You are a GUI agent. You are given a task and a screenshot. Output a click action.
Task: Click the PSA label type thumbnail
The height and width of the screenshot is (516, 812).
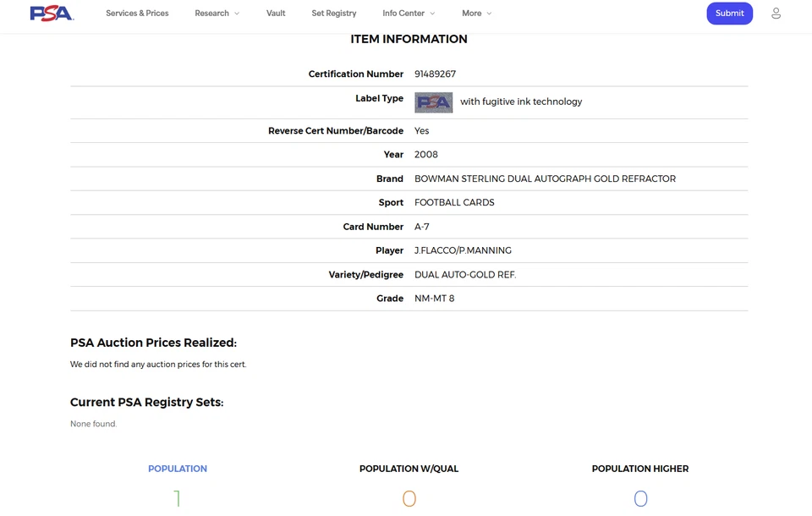tap(433, 102)
